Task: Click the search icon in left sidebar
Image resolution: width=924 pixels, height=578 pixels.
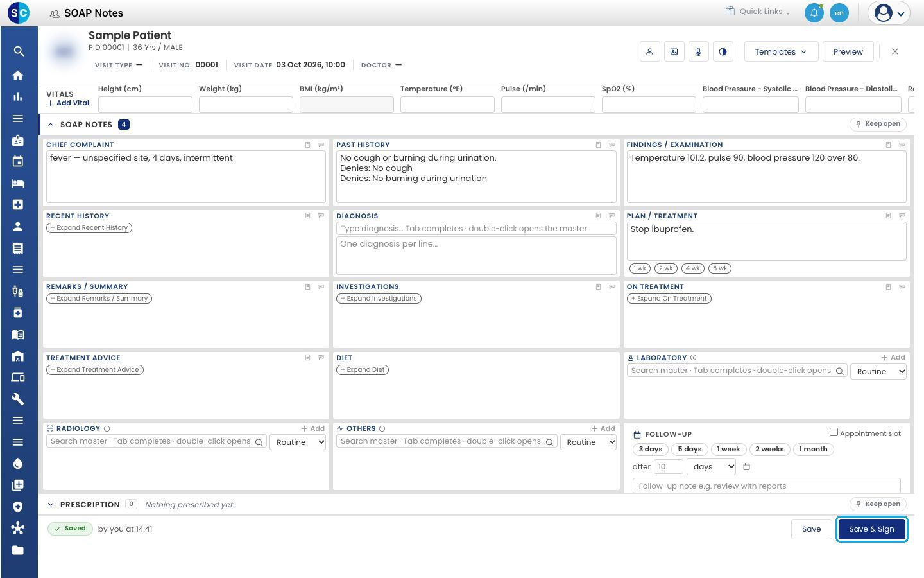Action: (18, 51)
